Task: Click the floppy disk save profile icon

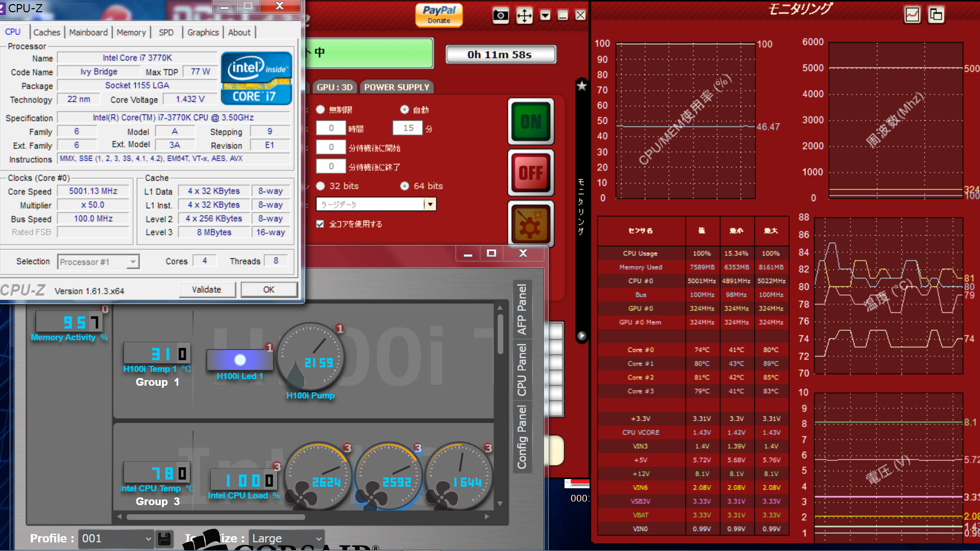Action: (x=164, y=539)
